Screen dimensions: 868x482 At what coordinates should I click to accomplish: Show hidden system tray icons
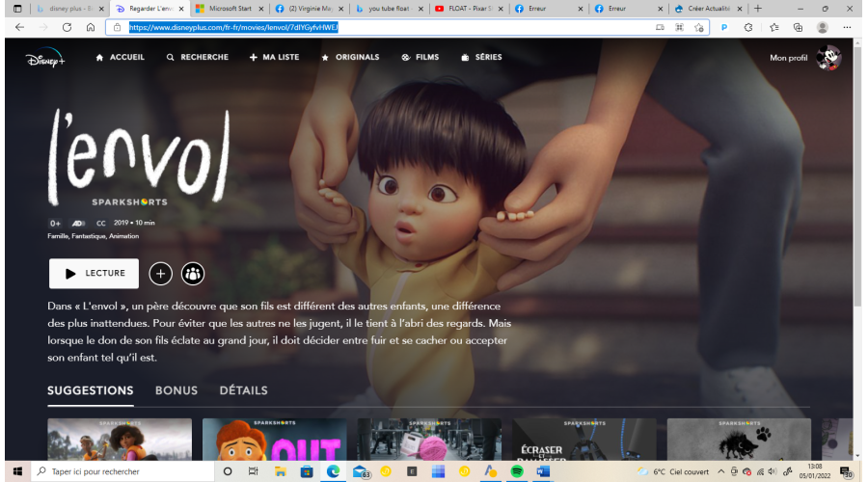720,471
